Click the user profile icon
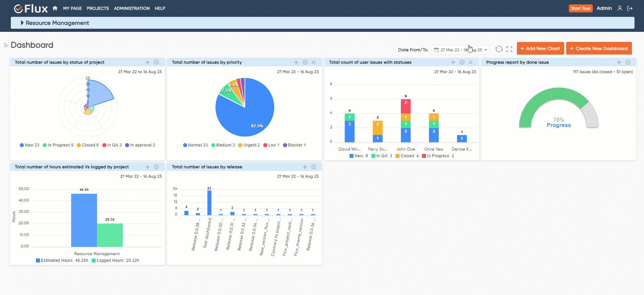 click(620, 8)
